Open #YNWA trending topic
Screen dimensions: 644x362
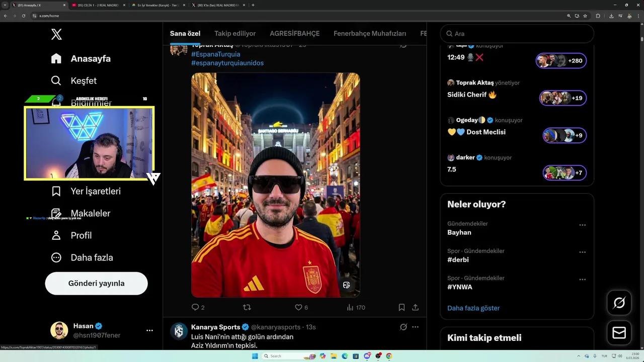[460, 287]
